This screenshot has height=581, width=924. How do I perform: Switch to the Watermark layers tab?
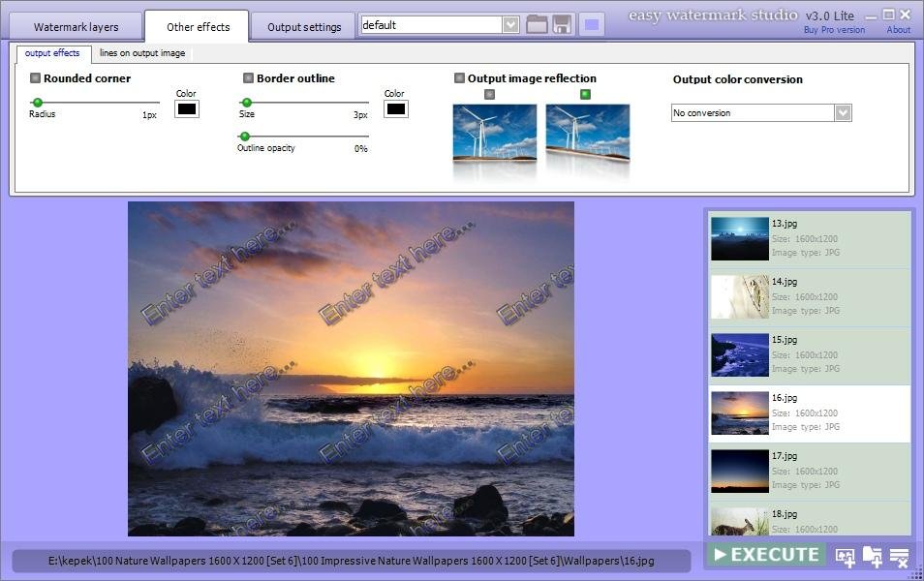pos(76,27)
